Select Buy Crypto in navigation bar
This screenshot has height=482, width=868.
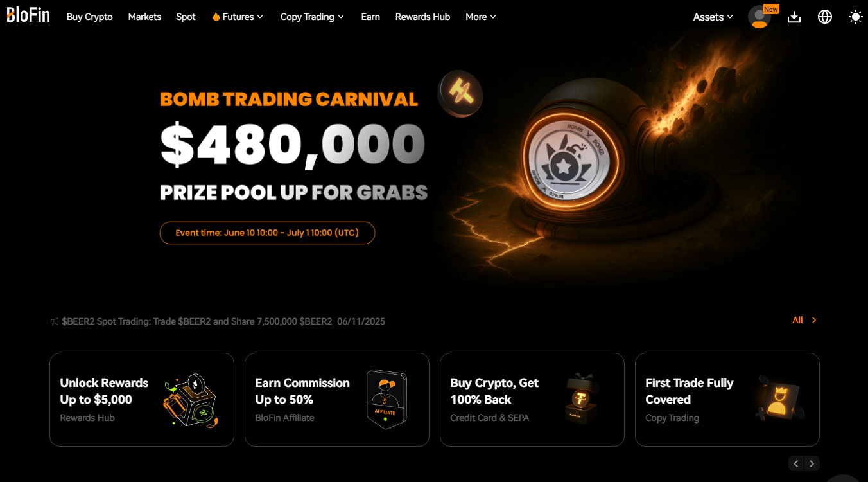pyautogui.click(x=90, y=17)
